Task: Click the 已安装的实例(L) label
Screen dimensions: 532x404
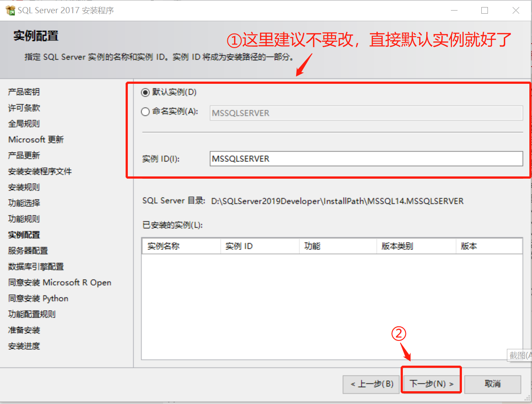Action: tap(172, 225)
